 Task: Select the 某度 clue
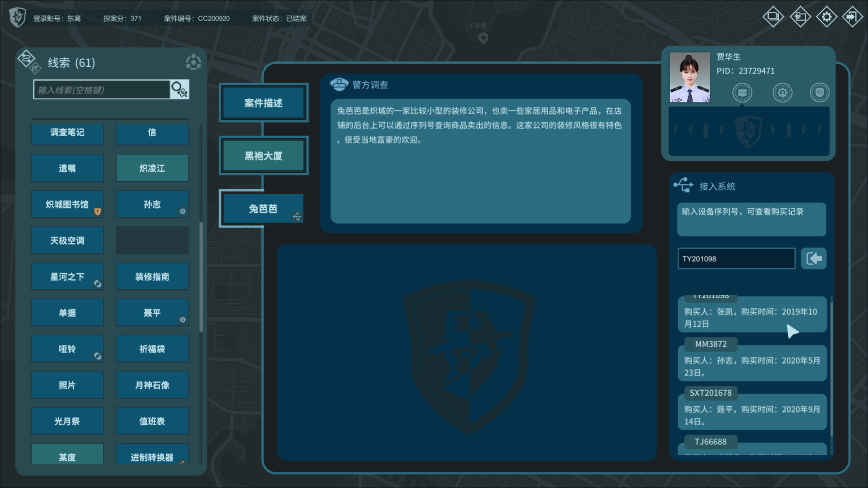(67, 454)
